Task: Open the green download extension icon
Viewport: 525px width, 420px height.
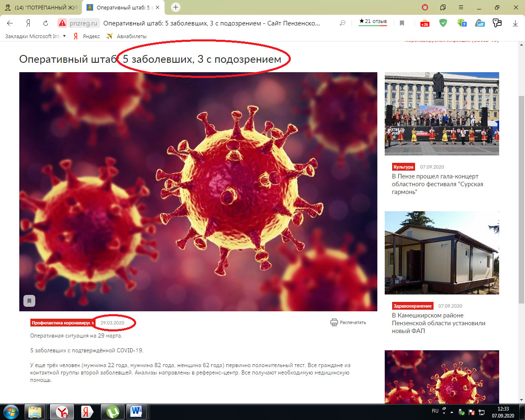Action: tap(462, 23)
